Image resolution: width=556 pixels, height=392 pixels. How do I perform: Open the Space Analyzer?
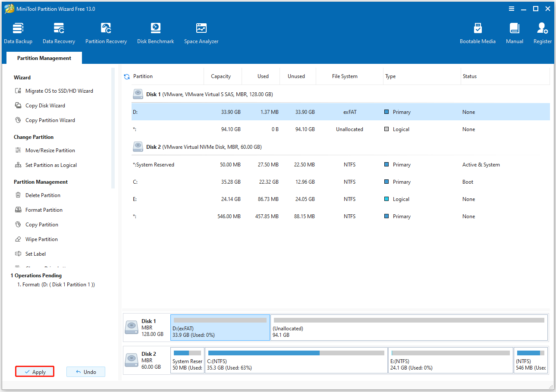[x=201, y=32]
